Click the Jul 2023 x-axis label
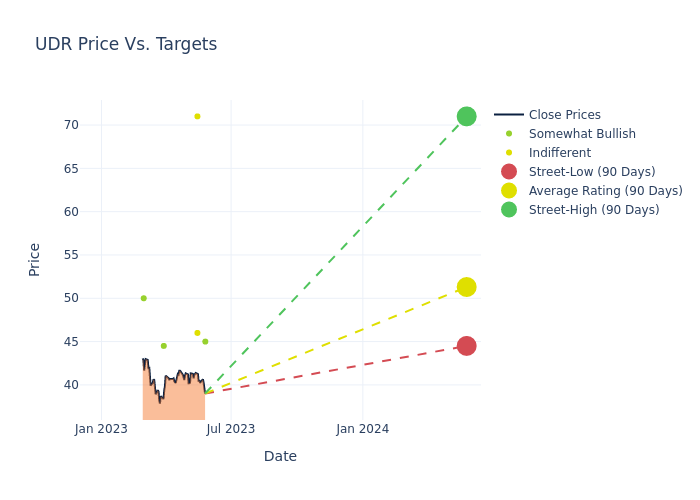700x500 pixels. tap(231, 429)
